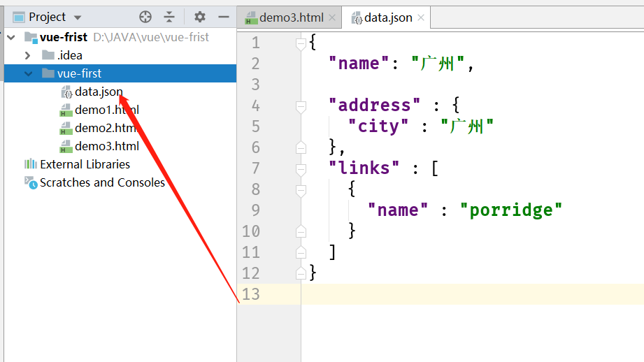The height and width of the screenshot is (362, 644).
Task: Open data.json in the project tree
Action: pos(99,92)
